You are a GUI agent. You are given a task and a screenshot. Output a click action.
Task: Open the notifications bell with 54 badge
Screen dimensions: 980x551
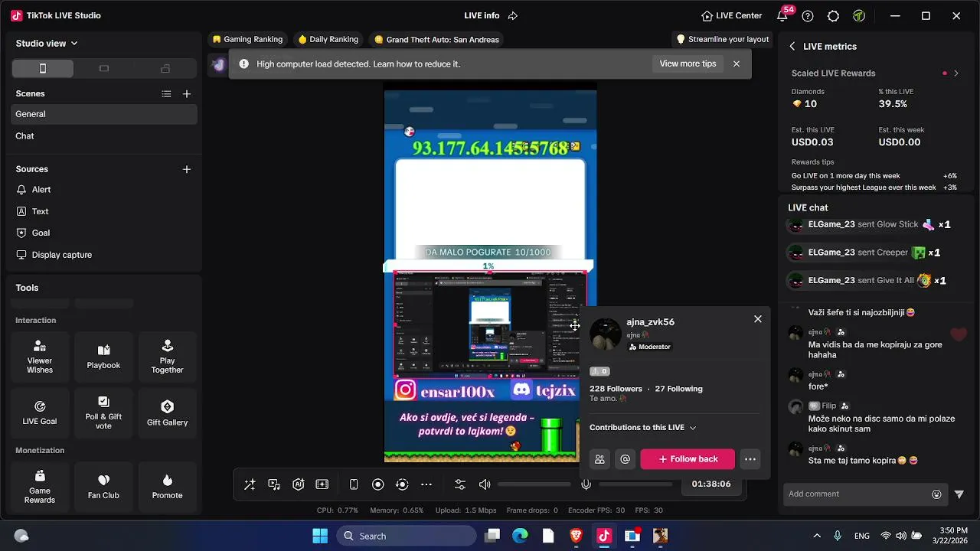coord(783,15)
